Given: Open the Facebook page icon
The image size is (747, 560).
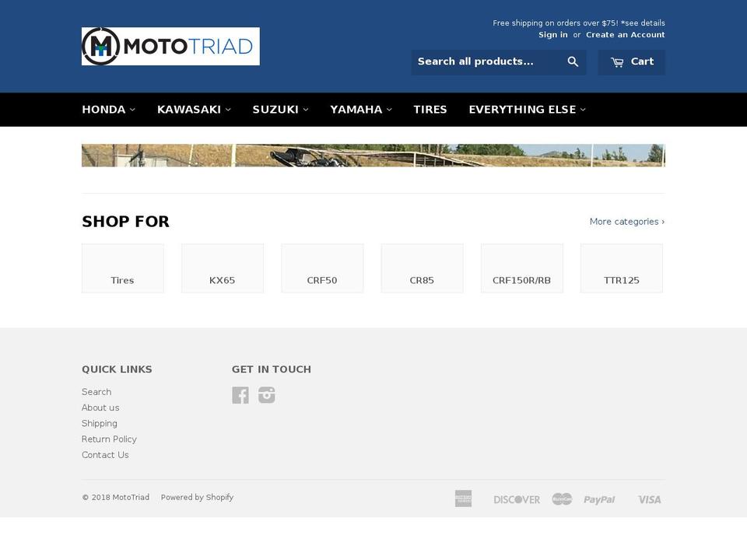Looking at the screenshot, I should 240,395.
